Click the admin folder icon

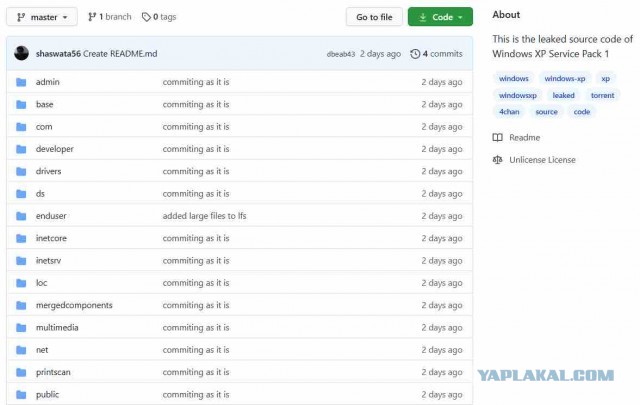pos(21,82)
